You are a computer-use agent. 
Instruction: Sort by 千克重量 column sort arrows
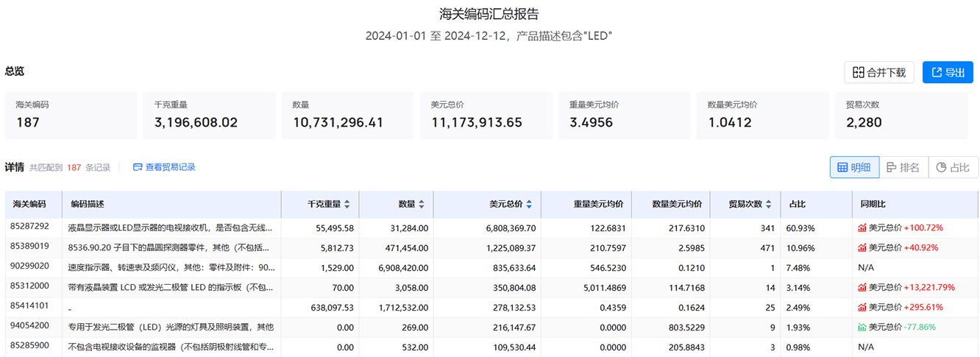(347, 204)
